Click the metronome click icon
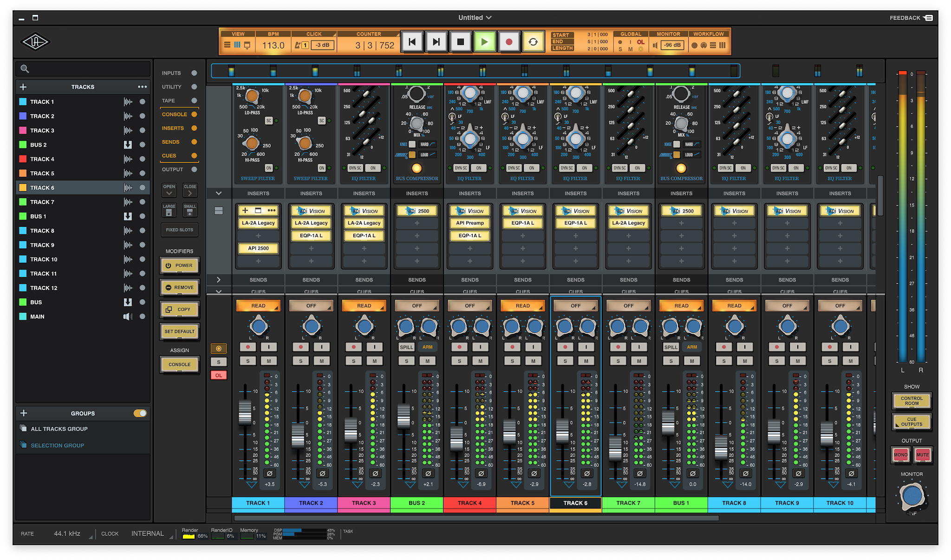 [x=298, y=45]
